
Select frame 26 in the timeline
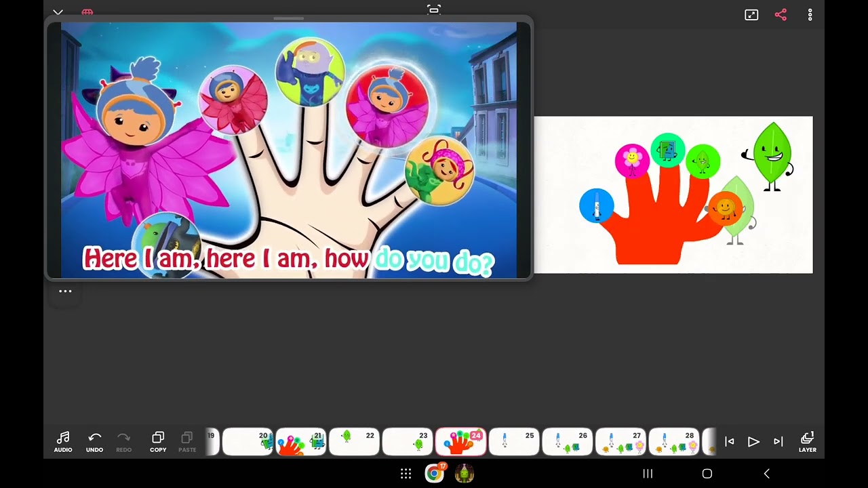point(568,442)
